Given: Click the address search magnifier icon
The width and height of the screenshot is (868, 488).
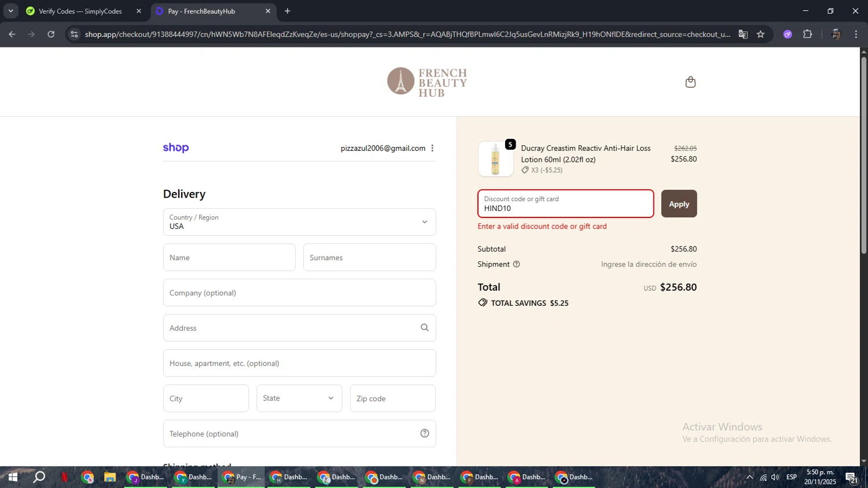Looking at the screenshot, I should click(425, 328).
